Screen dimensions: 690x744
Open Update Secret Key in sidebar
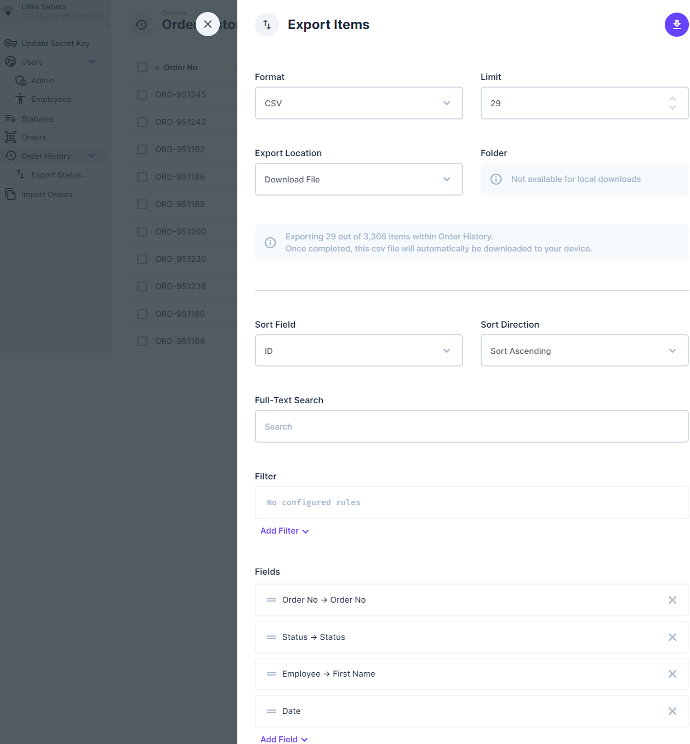pos(55,43)
